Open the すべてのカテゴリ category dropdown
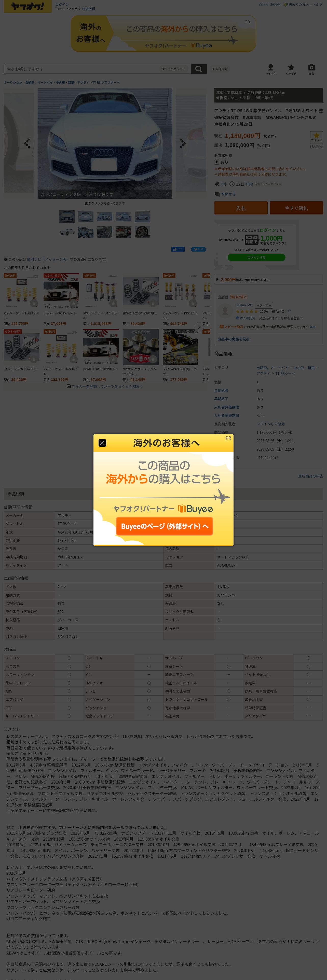The image size is (327, 980). (x=174, y=69)
